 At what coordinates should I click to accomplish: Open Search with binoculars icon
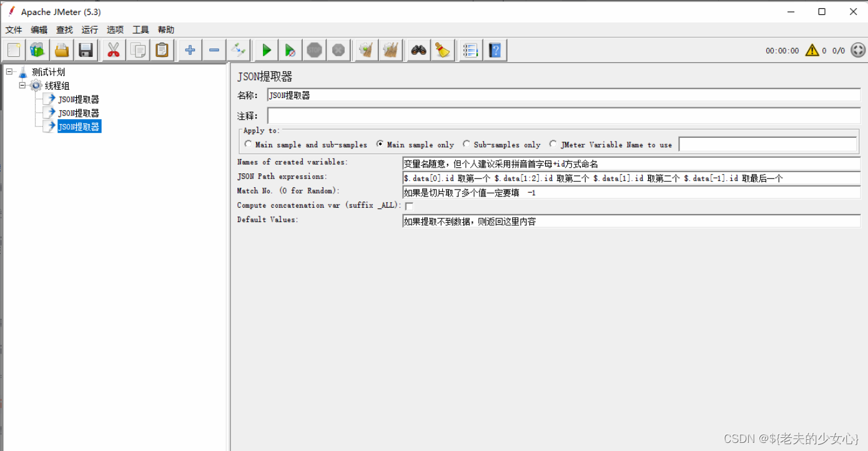(418, 50)
